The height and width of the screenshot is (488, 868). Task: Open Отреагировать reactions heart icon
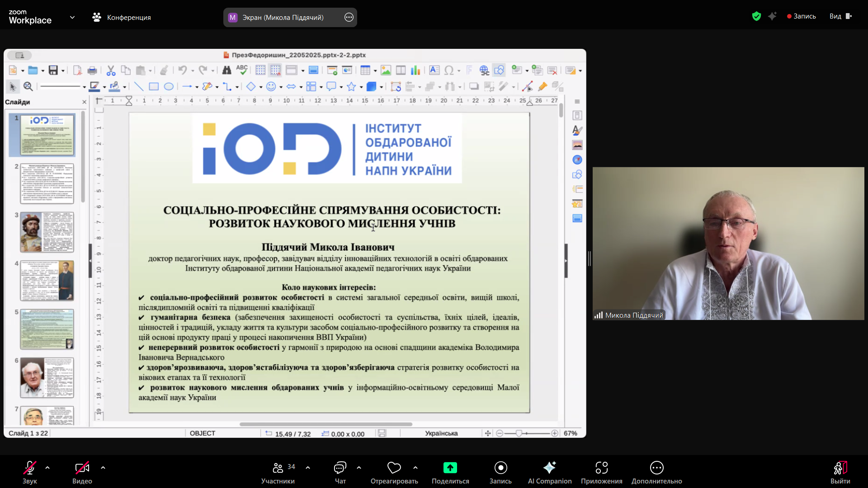[394, 468]
